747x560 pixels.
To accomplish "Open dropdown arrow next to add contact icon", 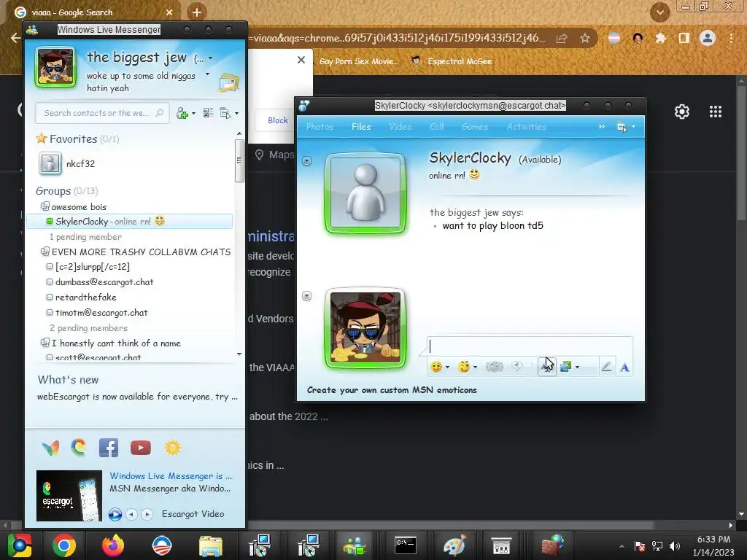I will point(193,114).
